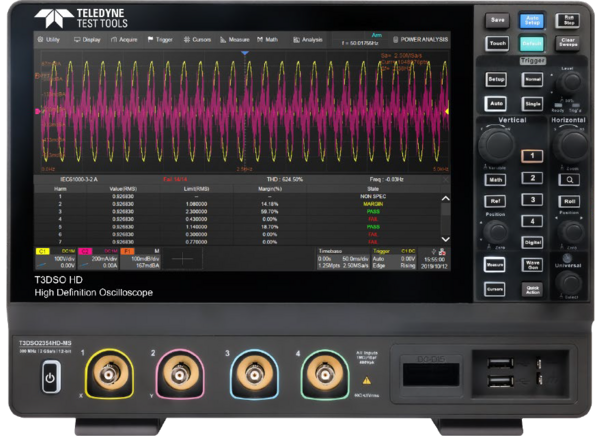Open the F1 math descriptor box

[x=140, y=259]
